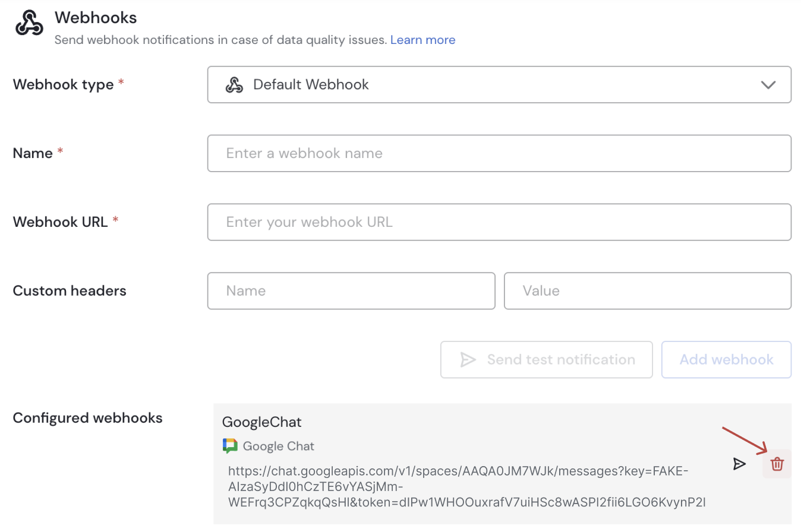The width and height of the screenshot is (801, 532).
Task: Click the Webhooks section heading
Action: tap(96, 18)
